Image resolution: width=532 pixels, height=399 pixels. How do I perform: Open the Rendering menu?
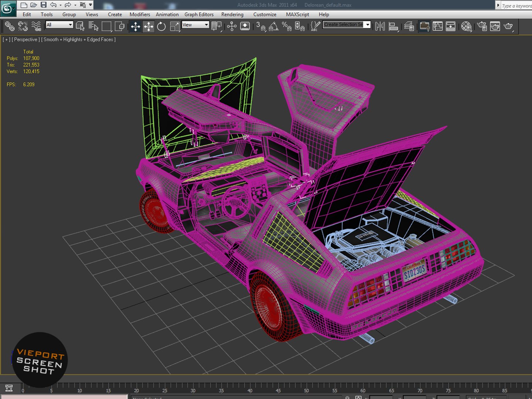coord(232,14)
